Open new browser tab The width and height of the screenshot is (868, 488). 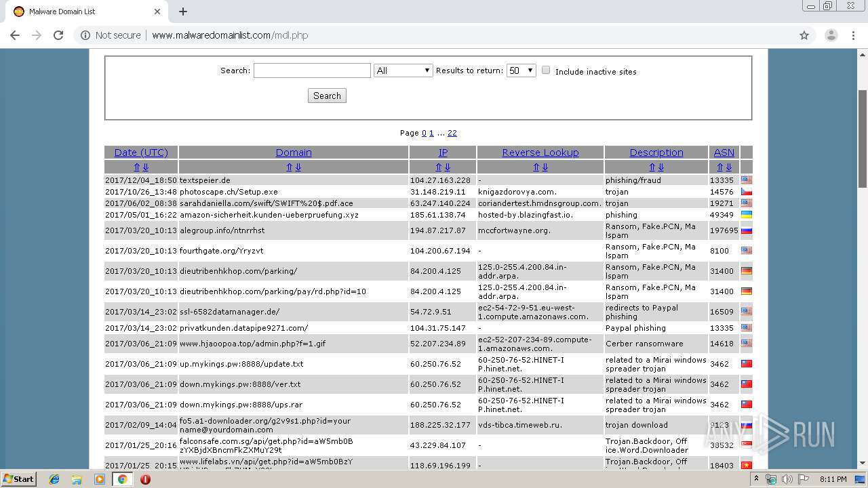(x=183, y=12)
